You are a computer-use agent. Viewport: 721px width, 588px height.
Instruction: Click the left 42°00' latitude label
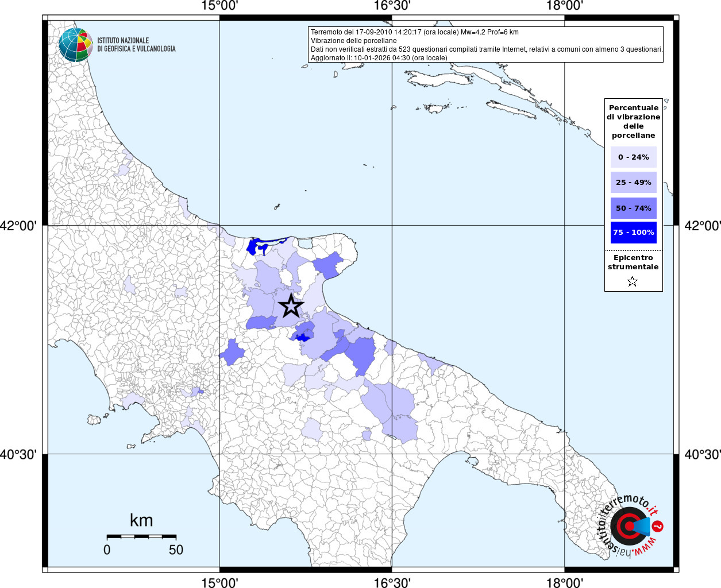pyautogui.click(x=18, y=226)
